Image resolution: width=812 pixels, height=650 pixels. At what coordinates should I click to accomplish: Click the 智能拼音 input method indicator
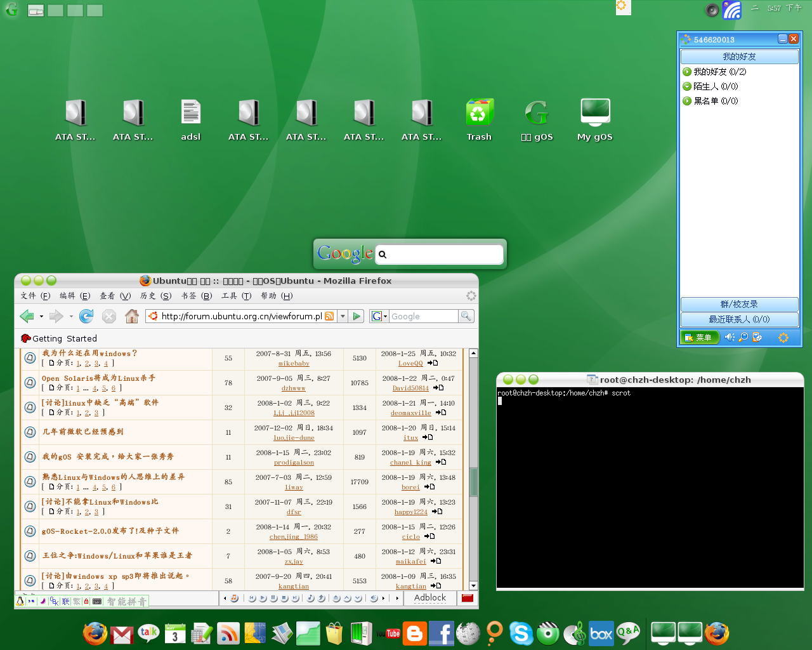(126, 601)
